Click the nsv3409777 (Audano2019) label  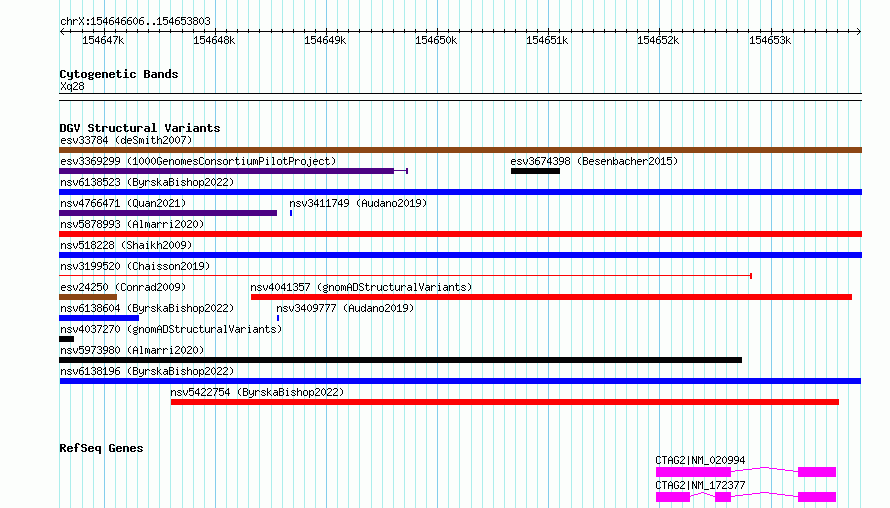(x=345, y=308)
